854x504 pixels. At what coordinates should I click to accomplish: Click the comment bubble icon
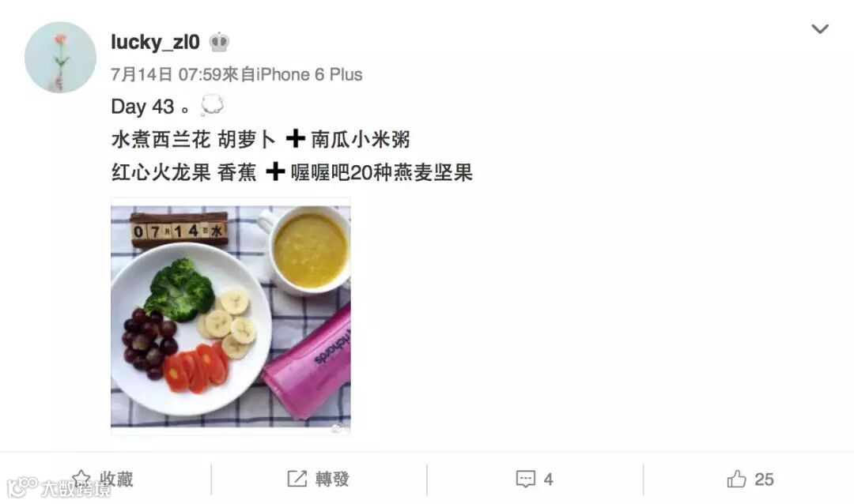(x=526, y=479)
